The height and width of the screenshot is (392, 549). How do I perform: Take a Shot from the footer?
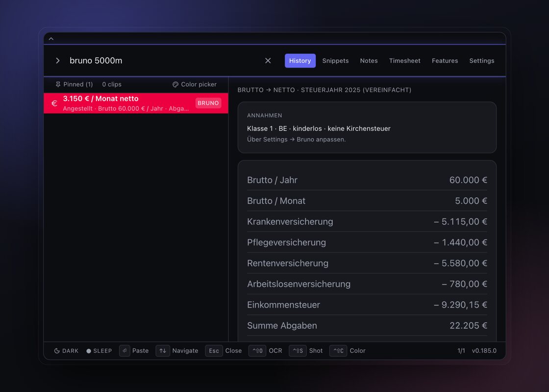pos(316,351)
